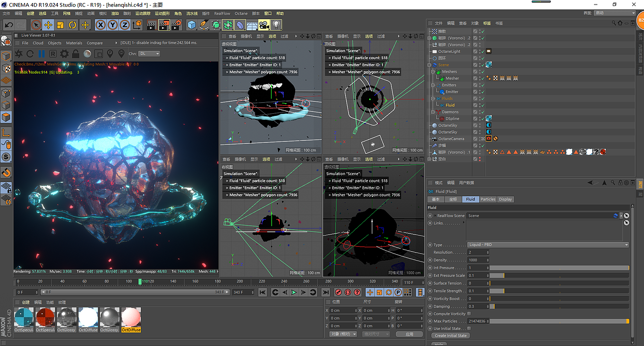Collapse the Fluids group
Viewport: 644px width, 346px height.
click(433, 98)
